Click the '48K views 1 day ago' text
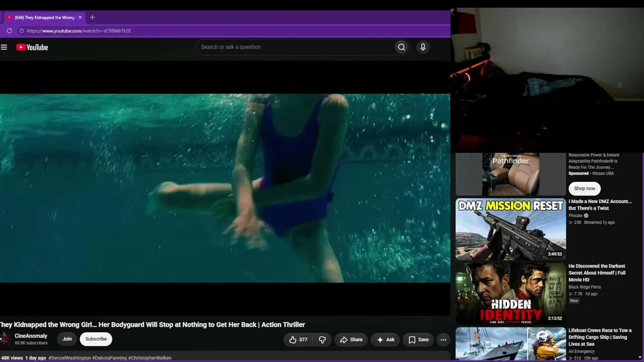This screenshot has height=362, width=644. coord(23,358)
